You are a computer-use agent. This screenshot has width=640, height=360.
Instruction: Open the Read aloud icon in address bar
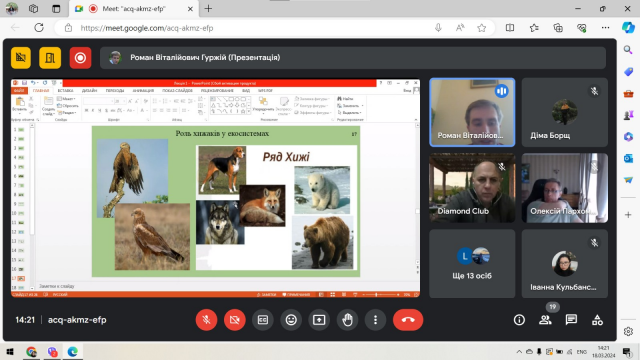[460, 28]
